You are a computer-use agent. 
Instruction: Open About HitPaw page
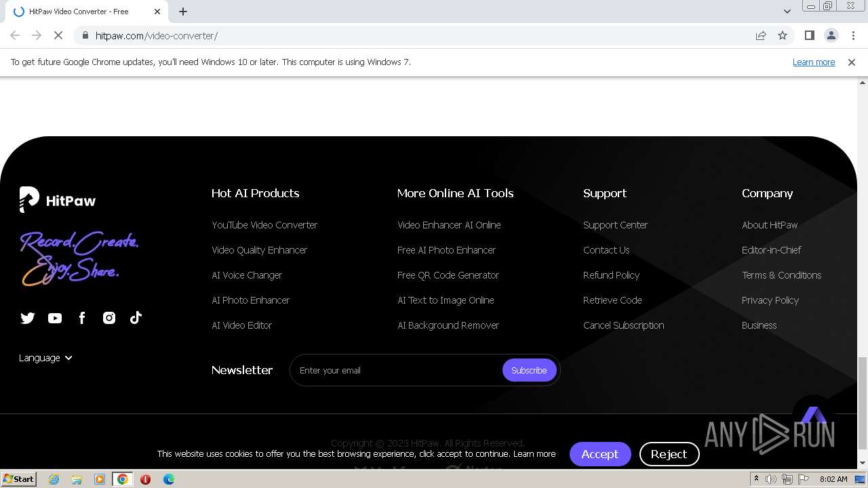pos(770,225)
